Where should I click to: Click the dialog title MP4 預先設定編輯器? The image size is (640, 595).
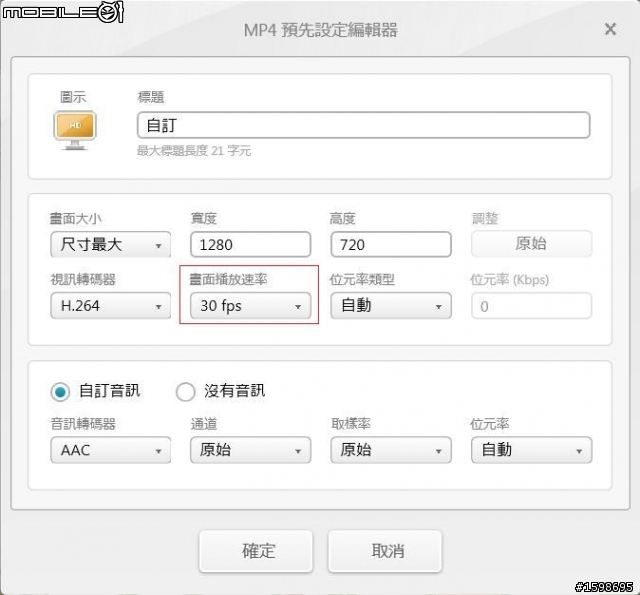(x=320, y=30)
